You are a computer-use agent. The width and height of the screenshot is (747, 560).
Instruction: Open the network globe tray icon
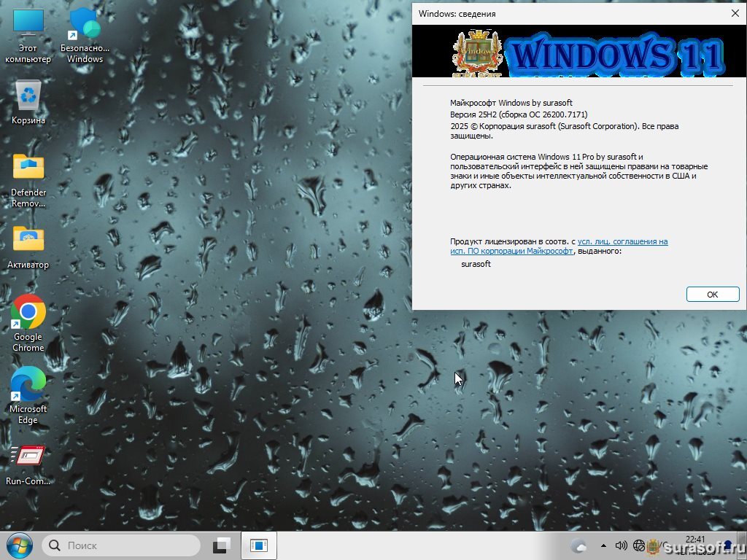[x=639, y=545]
